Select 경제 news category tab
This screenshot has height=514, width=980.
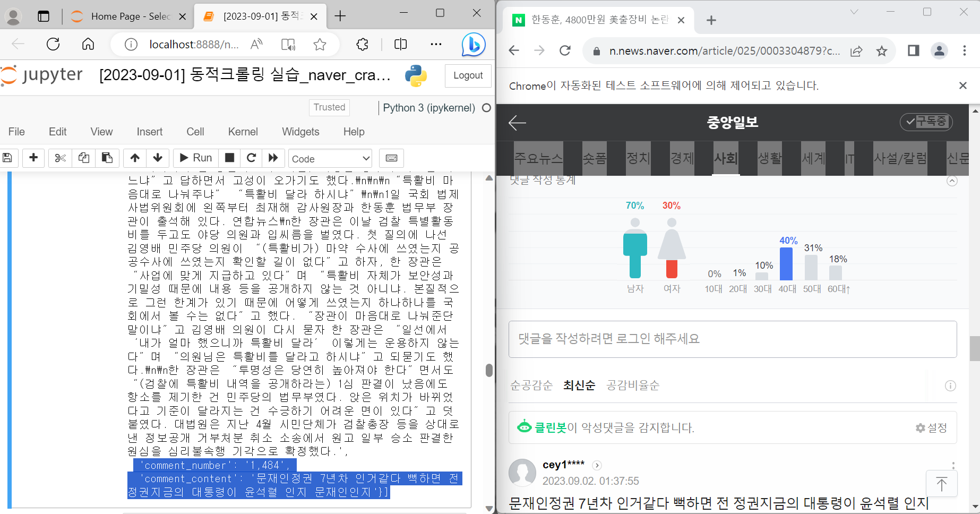coord(682,158)
